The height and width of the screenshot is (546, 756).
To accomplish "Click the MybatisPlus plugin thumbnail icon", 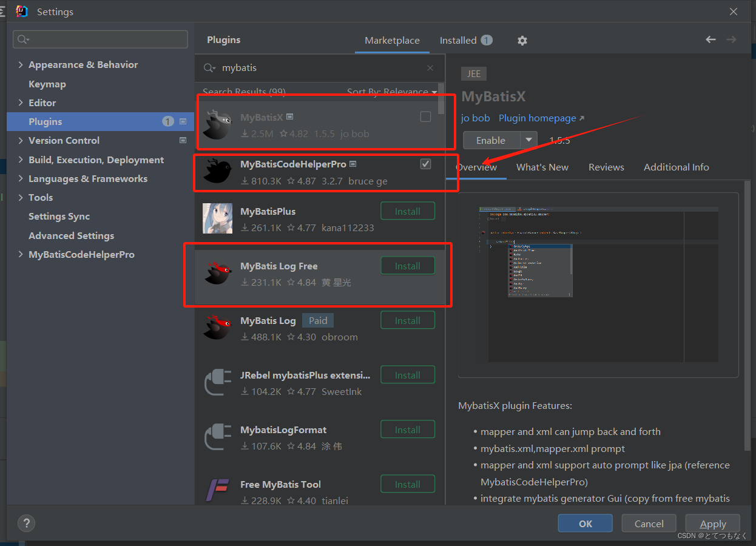I will [217, 217].
